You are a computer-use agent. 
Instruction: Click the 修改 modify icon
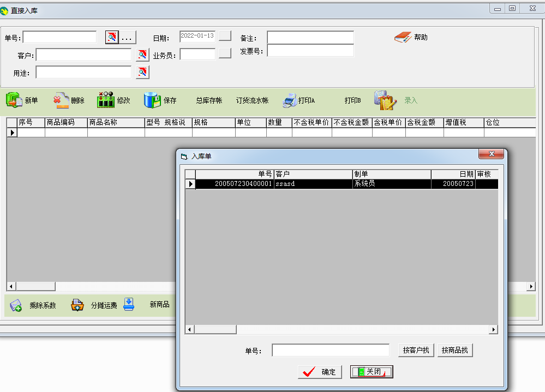pyautogui.click(x=106, y=100)
